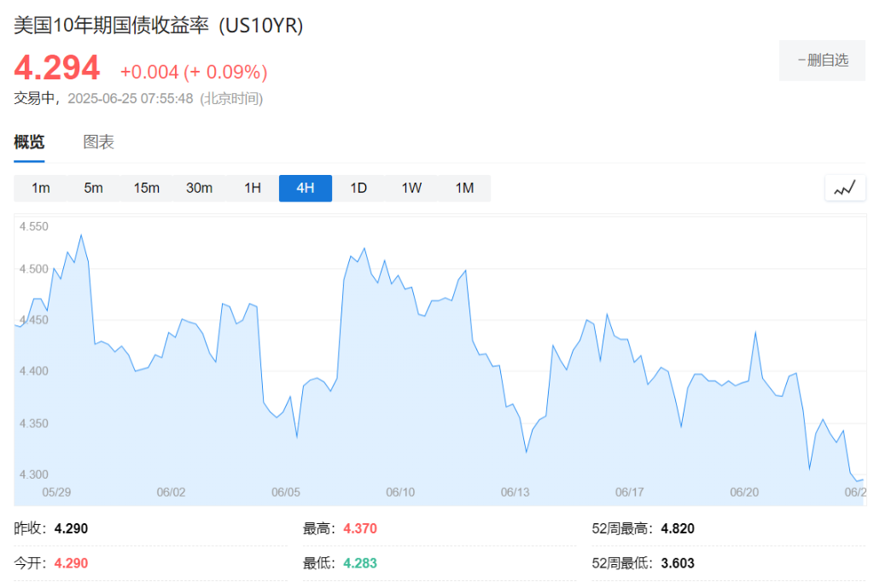Select the 30m timeframe

pyautogui.click(x=199, y=188)
